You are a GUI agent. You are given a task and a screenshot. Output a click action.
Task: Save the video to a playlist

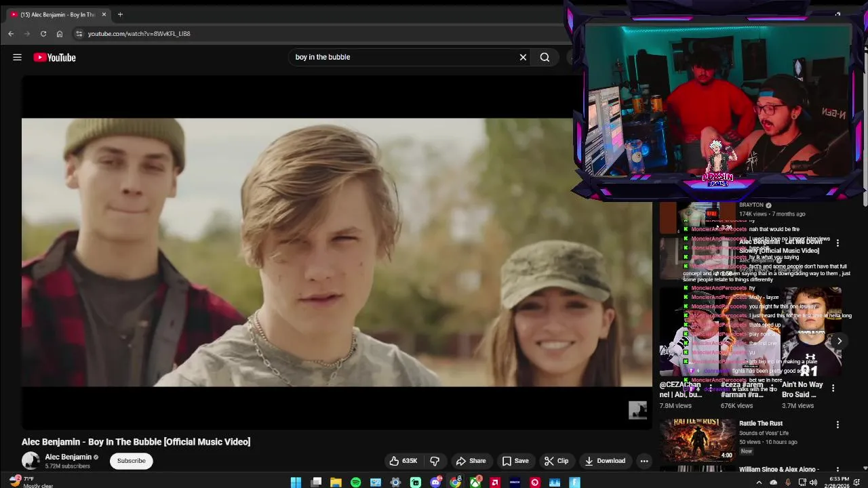515,461
